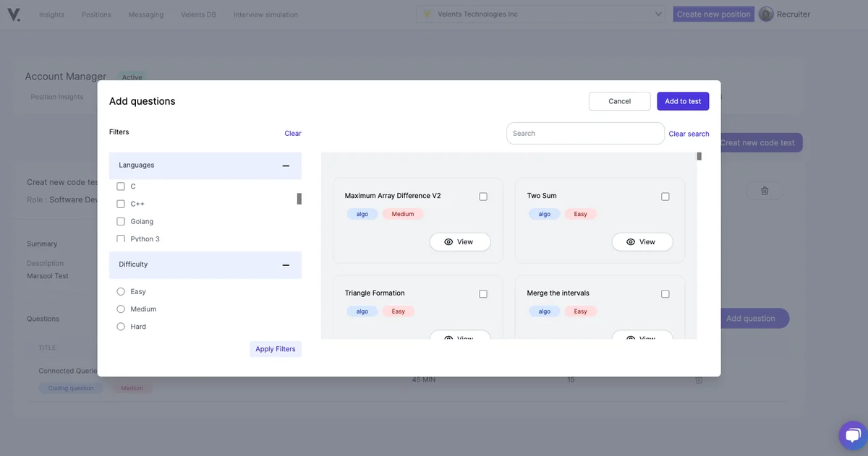View the Two Sum question
The image size is (868, 456).
click(x=642, y=242)
